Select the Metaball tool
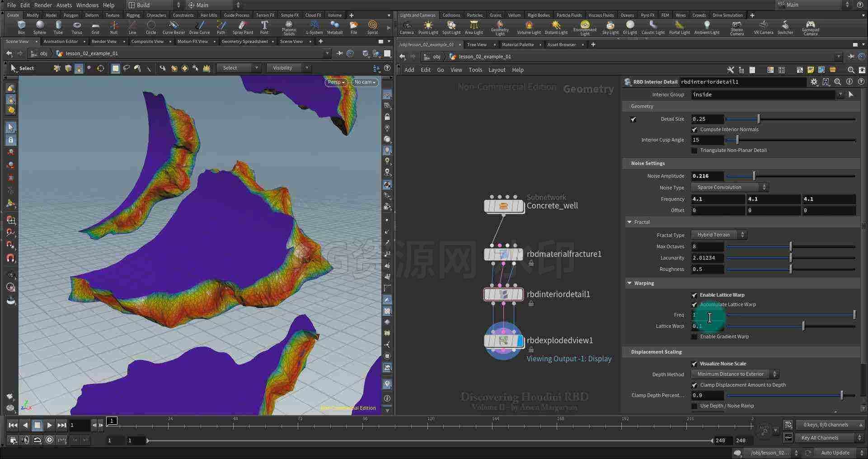868x459 pixels. [335, 27]
